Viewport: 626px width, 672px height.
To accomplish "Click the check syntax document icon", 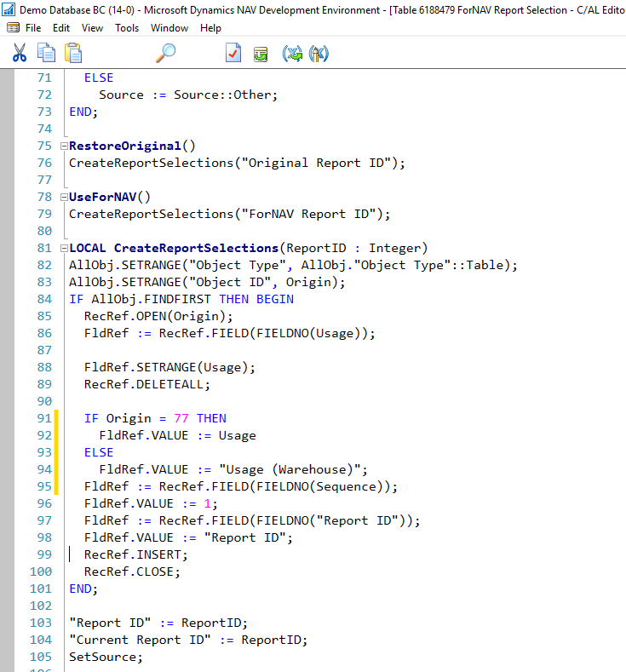I will [x=233, y=53].
